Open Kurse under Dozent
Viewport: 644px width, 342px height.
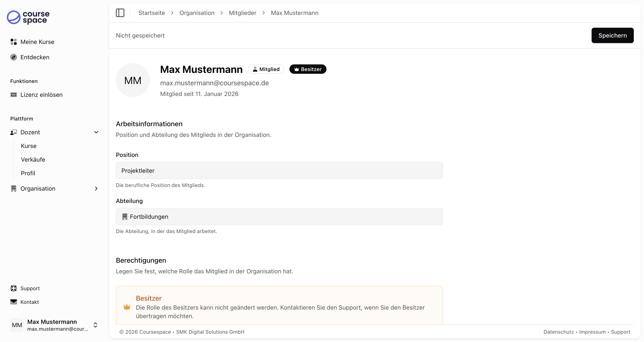click(29, 146)
